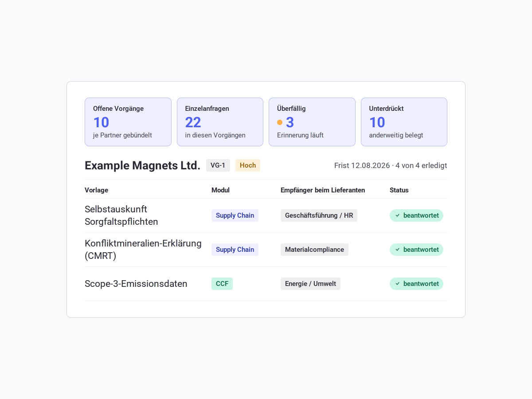Image resolution: width=532 pixels, height=399 pixels.
Task: Click the Example Magnets Ltd. heading
Action: (x=142, y=165)
